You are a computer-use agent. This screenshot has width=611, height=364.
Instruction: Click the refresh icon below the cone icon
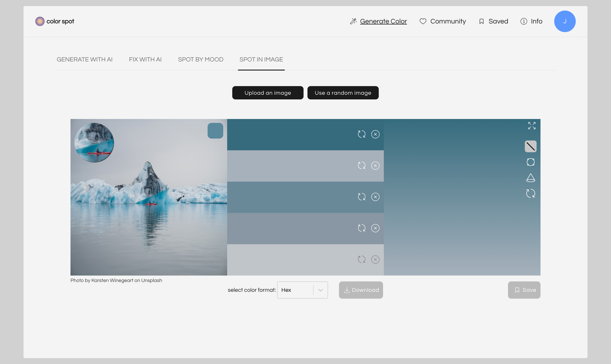530,194
